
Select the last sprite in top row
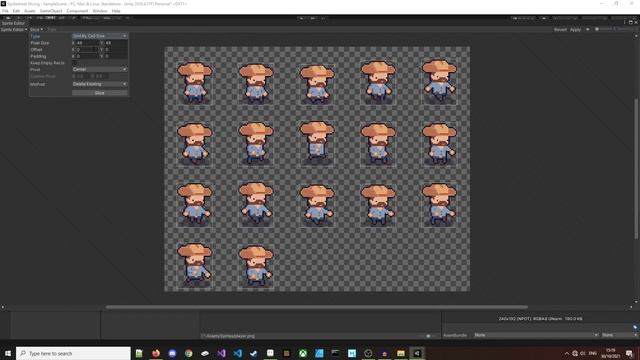[439, 82]
